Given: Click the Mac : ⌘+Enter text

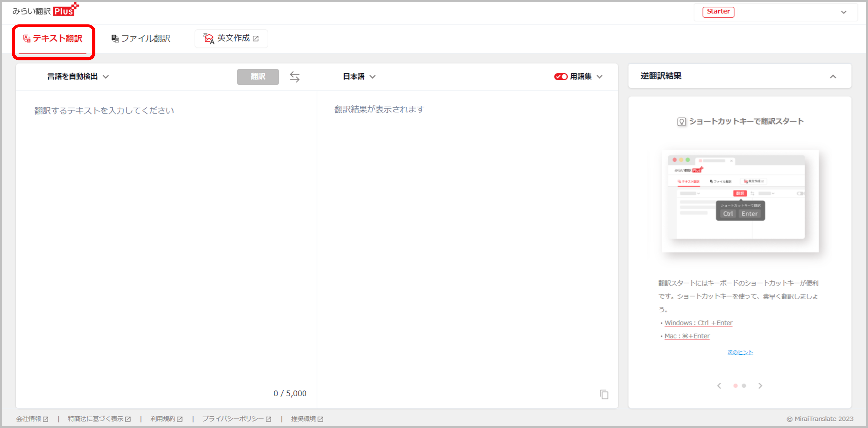Looking at the screenshot, I should pyautogui.click(x=687, y=336).
